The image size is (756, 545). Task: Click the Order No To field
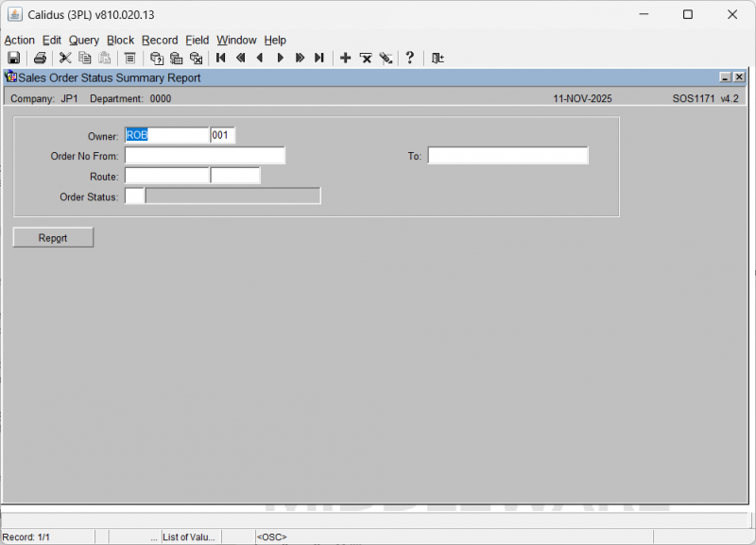pos(507,156)
